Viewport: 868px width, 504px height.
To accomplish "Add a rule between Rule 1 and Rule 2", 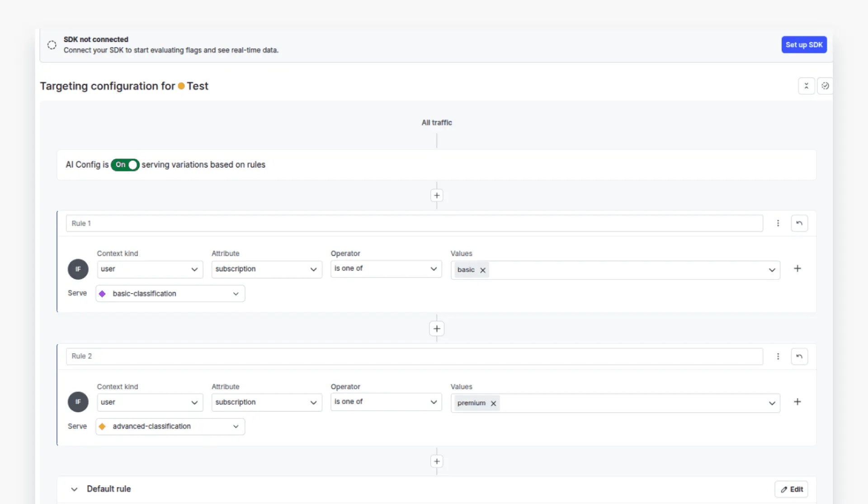I will [436, 328].
